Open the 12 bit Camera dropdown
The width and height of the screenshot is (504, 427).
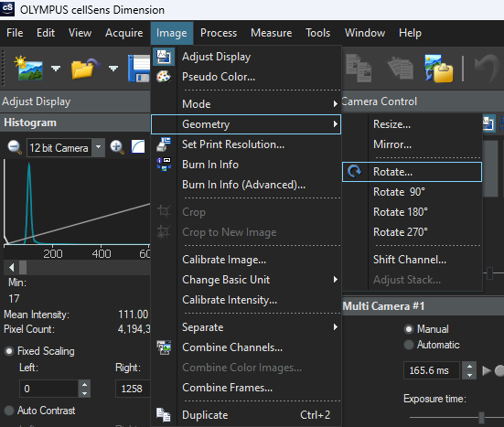99,147
